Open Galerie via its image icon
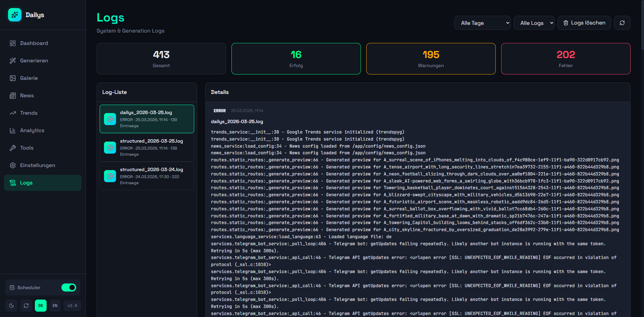Viewport: 644px width, 317px height. click(x=13, y=78)
